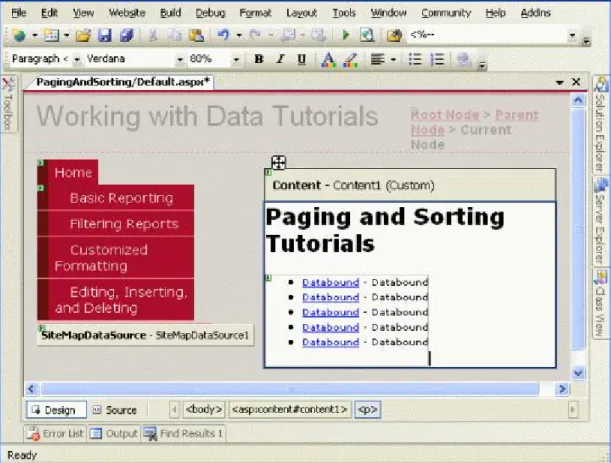Select the <body> tag navigator button
The height and width of the screenshot is (463, 611).
pyautogui.click(x=204, y=410)
